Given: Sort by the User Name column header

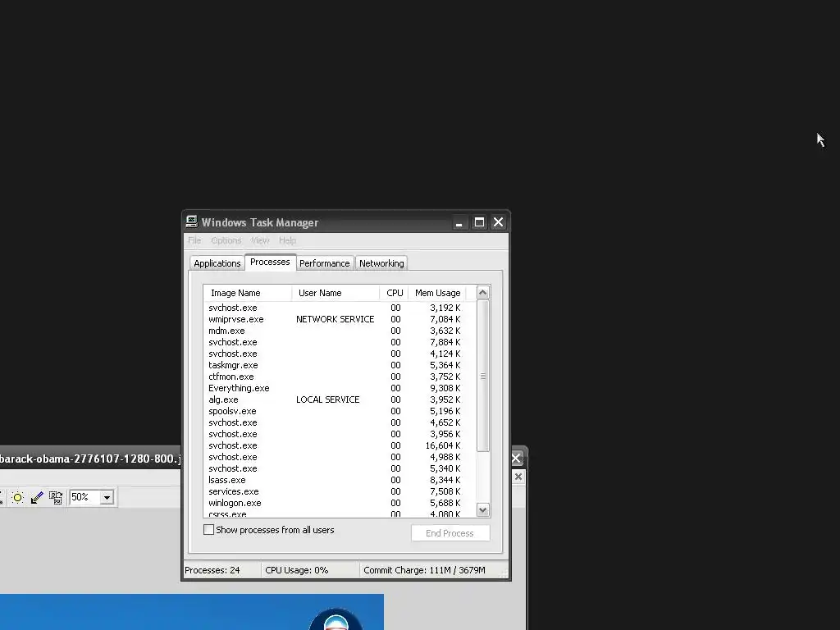Looking at the screenshot, I should (336, 293).
